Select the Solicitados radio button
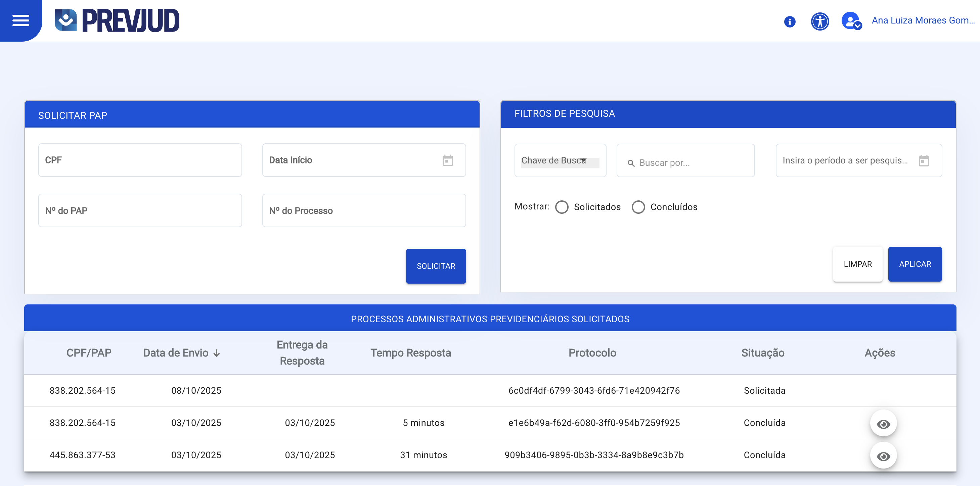Screen dimensions: 980x486 [x=562, y=207]
